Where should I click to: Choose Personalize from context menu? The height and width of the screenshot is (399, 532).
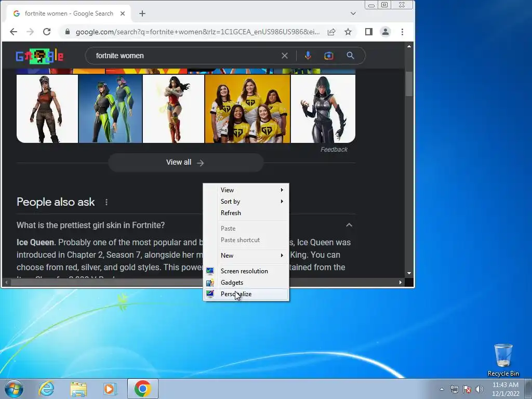coord(246,294)
